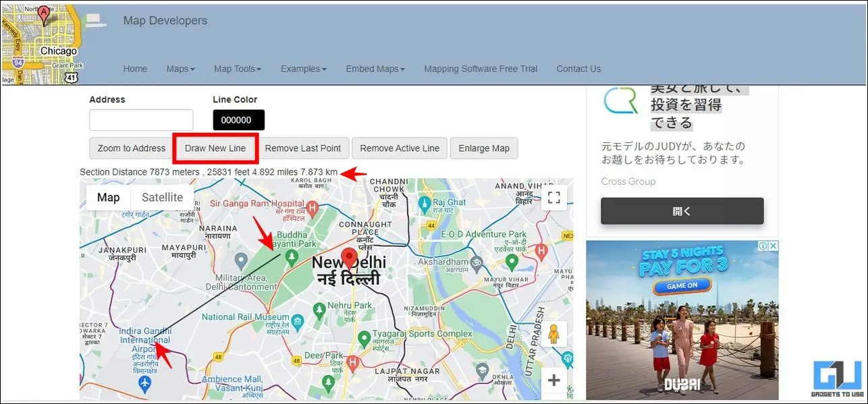Screen dimensions: 868x404
Task: Toggle fullscreen map view icon
Action: [x=554, y=198]
